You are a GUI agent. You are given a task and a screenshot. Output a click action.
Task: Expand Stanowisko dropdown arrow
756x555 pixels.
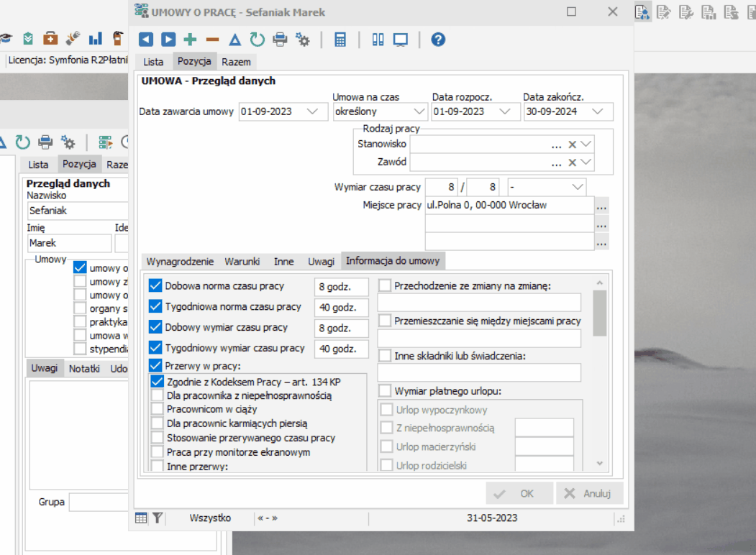tap(586, 144)
